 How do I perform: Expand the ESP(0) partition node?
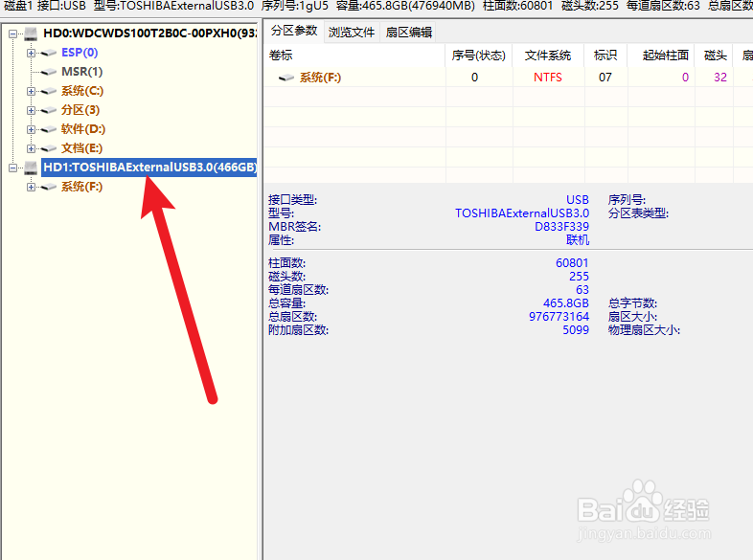coord(32,53)
